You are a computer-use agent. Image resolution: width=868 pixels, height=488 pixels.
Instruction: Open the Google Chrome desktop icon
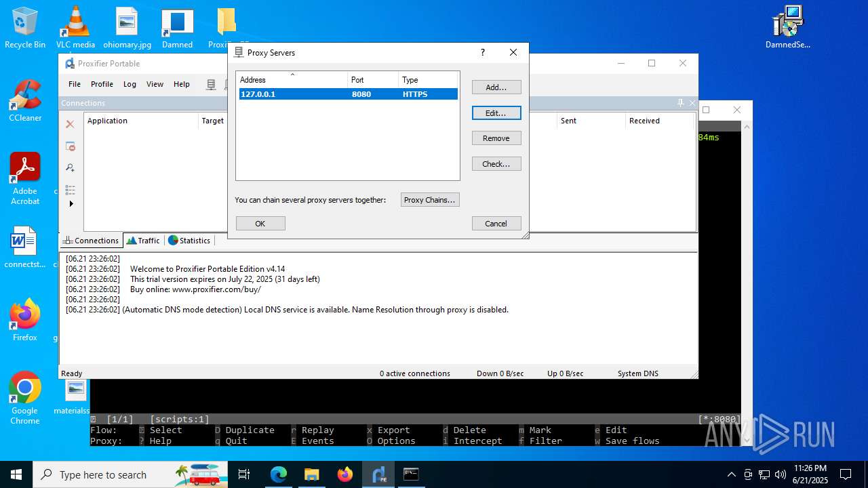[25, 398]
